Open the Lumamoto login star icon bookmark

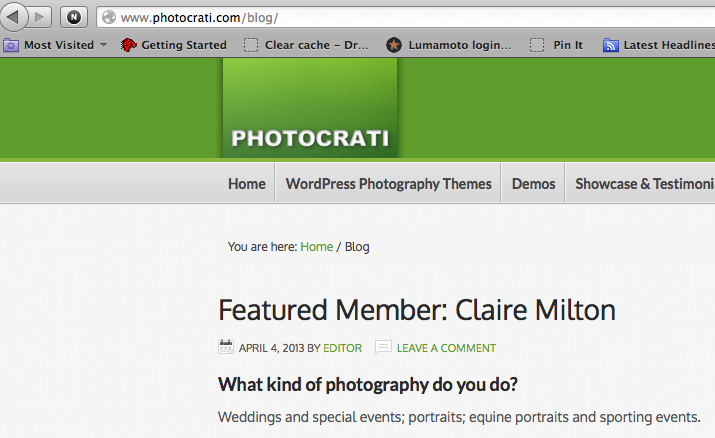coord(394,45)
